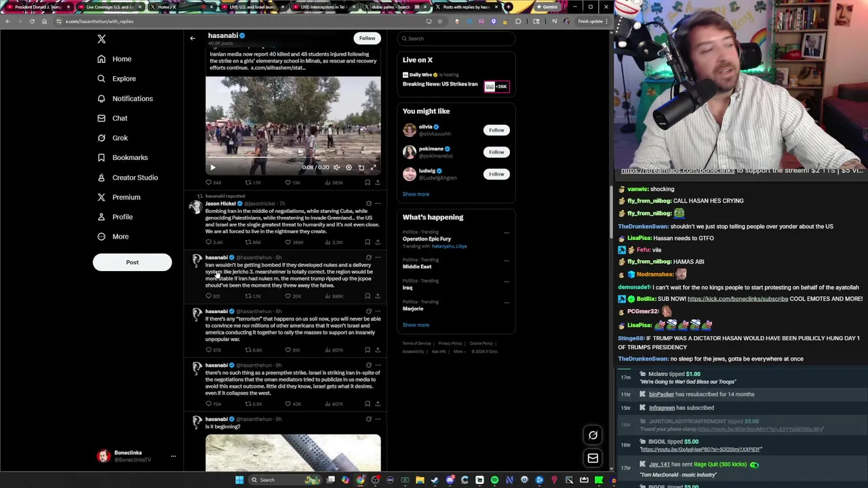Open Bookmarks in the sidebar
The width and height of the screenshot is (868, 488).
[x=122, y=157]
